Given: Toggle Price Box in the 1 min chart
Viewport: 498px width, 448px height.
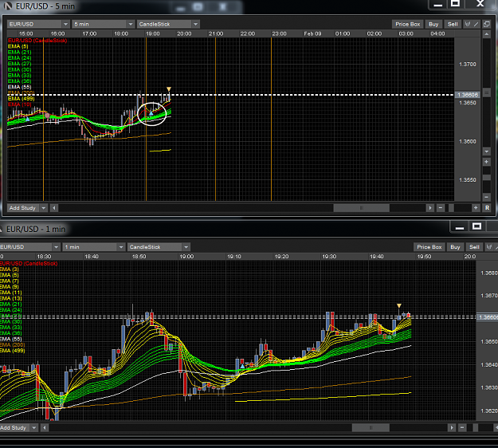Looking at the screenshot, I should pyautogui.click(x=429, y=247).
